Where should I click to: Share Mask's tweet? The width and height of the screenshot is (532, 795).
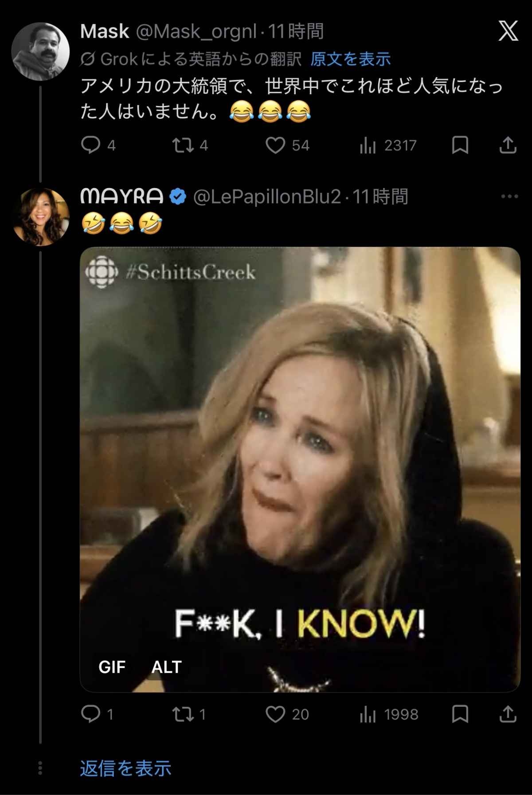coord(508,145)
